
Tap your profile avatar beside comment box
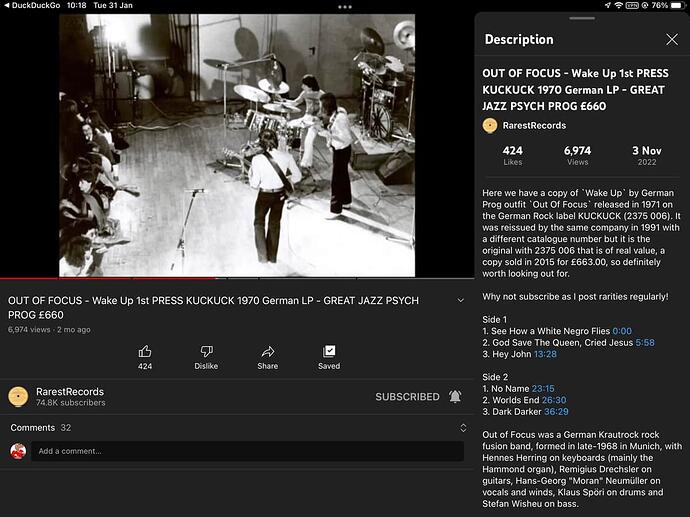(18, 451)
